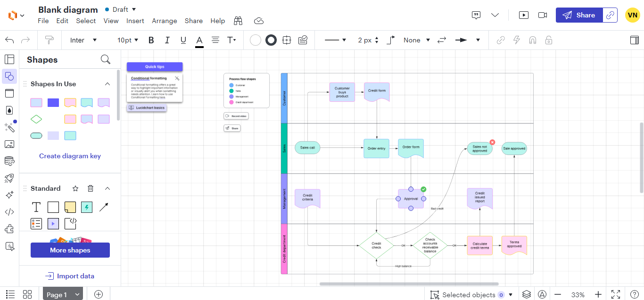Screen dimensions: 644x300
Task: Add a new page with plus icon
Action: (x=99, y=294)
